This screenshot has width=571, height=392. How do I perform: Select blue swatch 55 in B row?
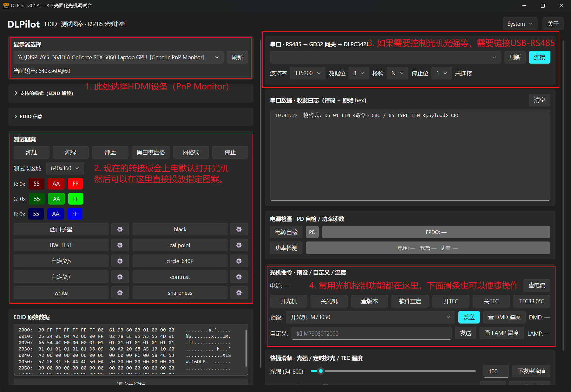point(36,214)
